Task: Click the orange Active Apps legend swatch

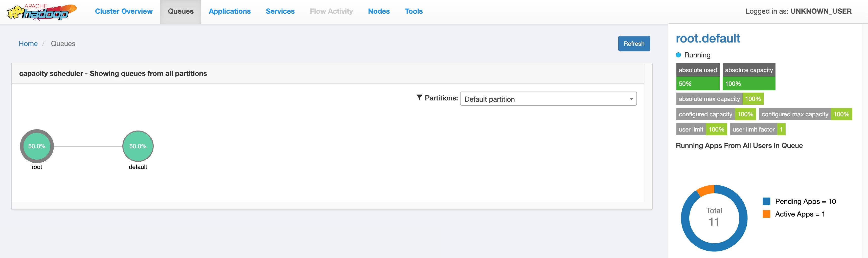Action: [766, 214]
